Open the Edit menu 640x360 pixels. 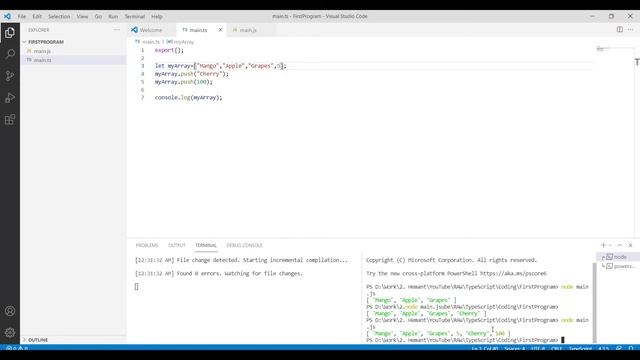pos(37,16)
